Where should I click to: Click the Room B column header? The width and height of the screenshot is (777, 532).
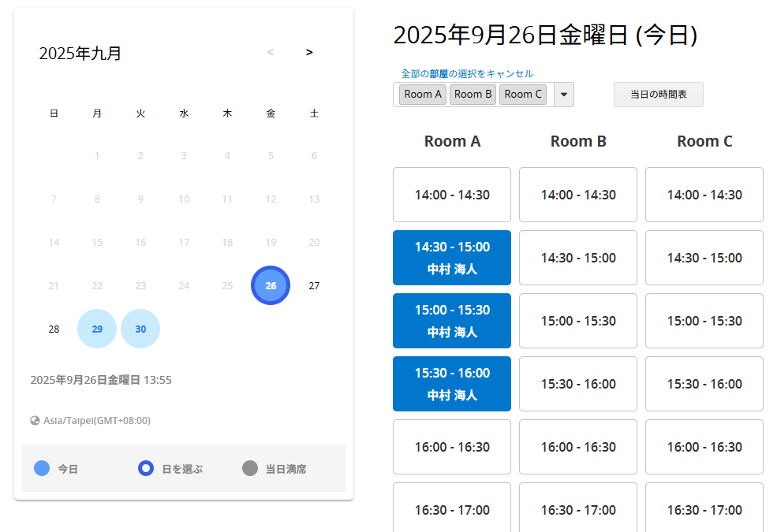pos(578,142)
